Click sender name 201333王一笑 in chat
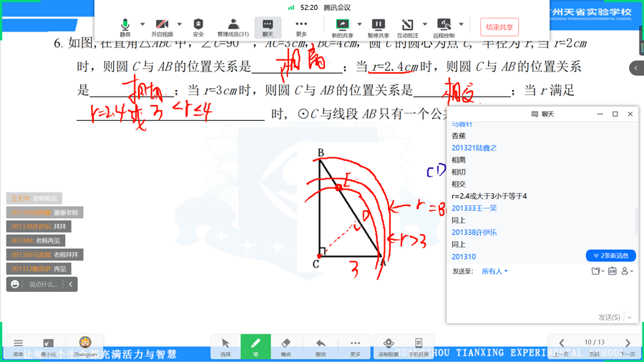 tap(474, 208)
